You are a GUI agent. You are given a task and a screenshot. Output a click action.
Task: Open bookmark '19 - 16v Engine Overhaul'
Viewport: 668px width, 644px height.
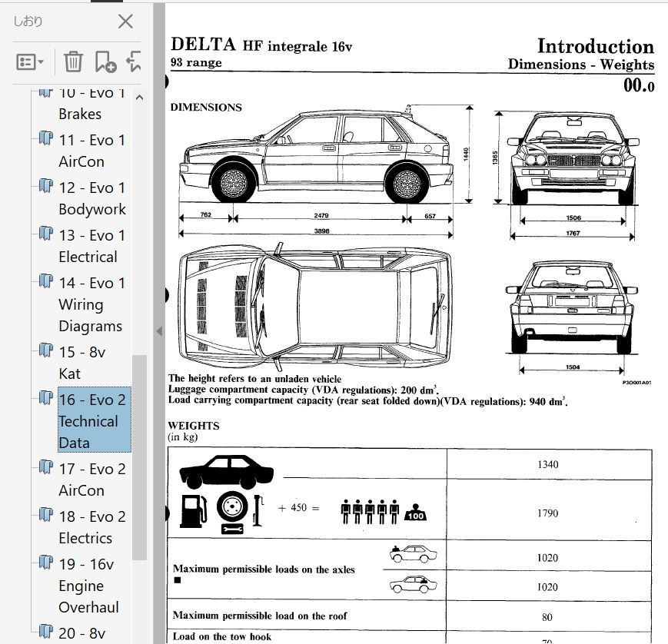point(88,586)
